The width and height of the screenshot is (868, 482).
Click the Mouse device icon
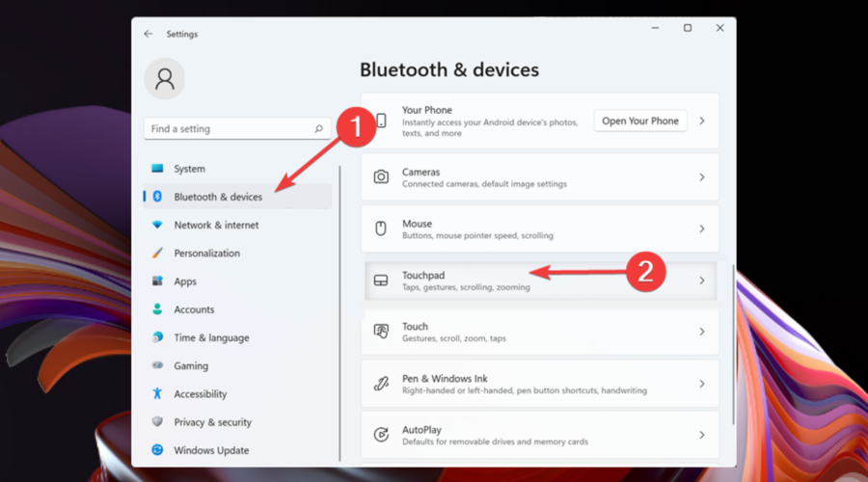point(381,228)
